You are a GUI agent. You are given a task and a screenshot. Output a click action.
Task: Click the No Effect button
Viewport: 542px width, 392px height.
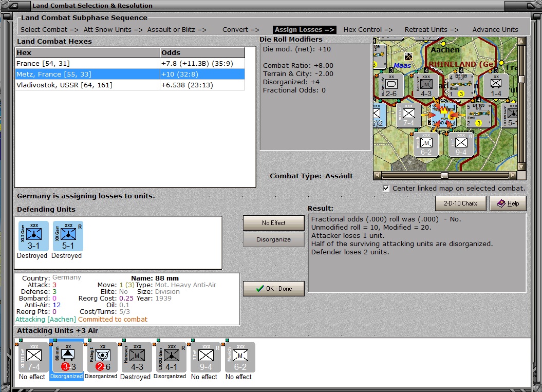pyautogui.click(x=273, y=223)
